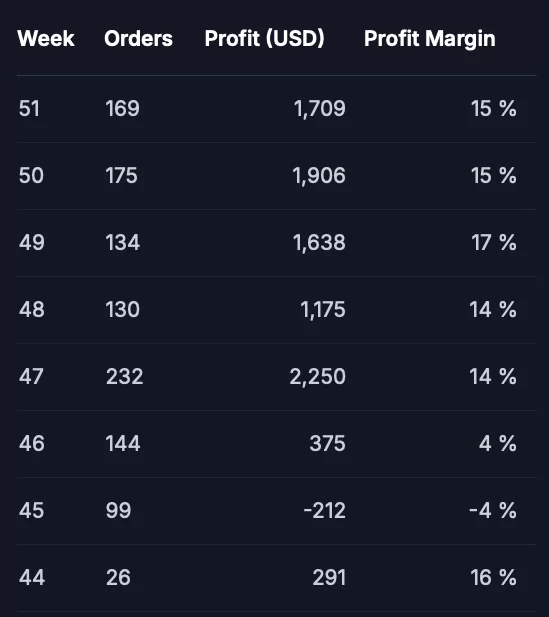Sort by the Week column header

[46, 39]
